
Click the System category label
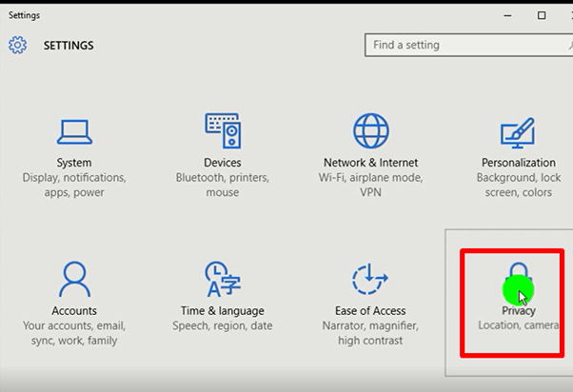(74, 163)
